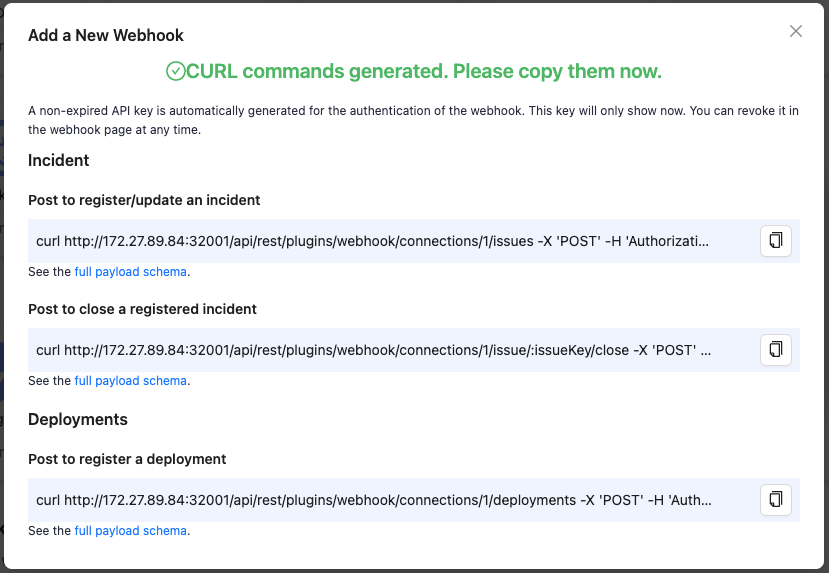Viewport: 829px width, 573px height.
Task: Click the curl command with :issueKey/close
Action: [372, 350]
